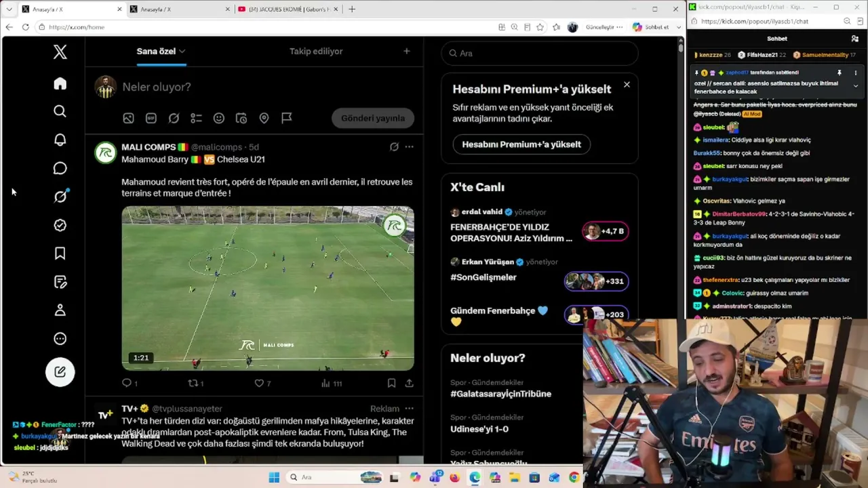Screen dimensions: 868x488
Task: Open More circle icon in X sidebar
Action: (x=60, y=339)
